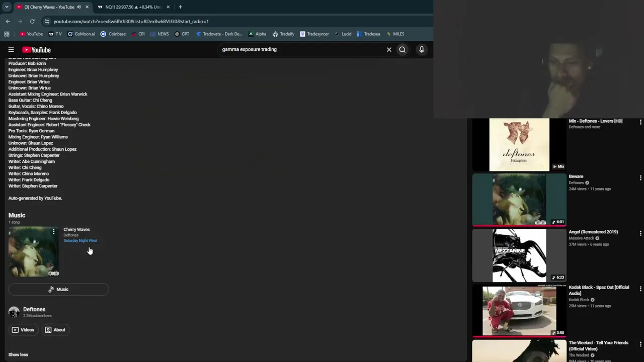Image resolution: width=644 pixels, height=362 pixels.
Task: Open Mix - Deftones - Lovers [HD] title
Action: pos(596,121)
